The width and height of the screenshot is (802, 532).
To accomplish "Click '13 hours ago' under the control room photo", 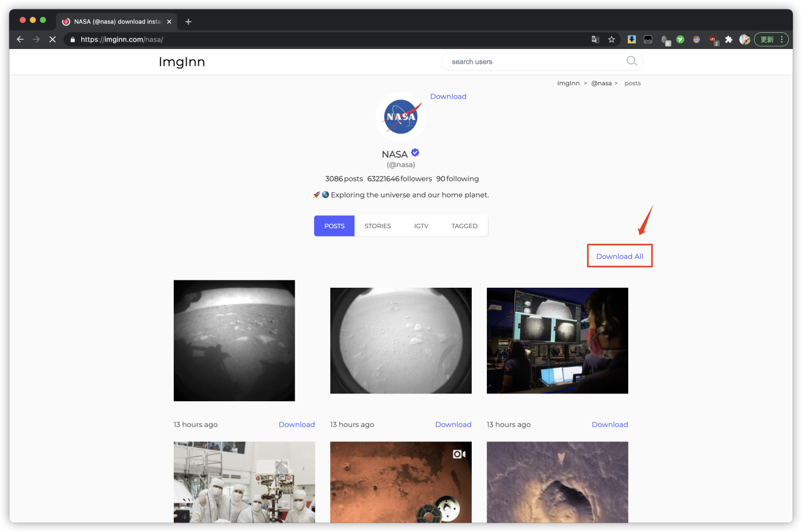I will pos(508,425).
